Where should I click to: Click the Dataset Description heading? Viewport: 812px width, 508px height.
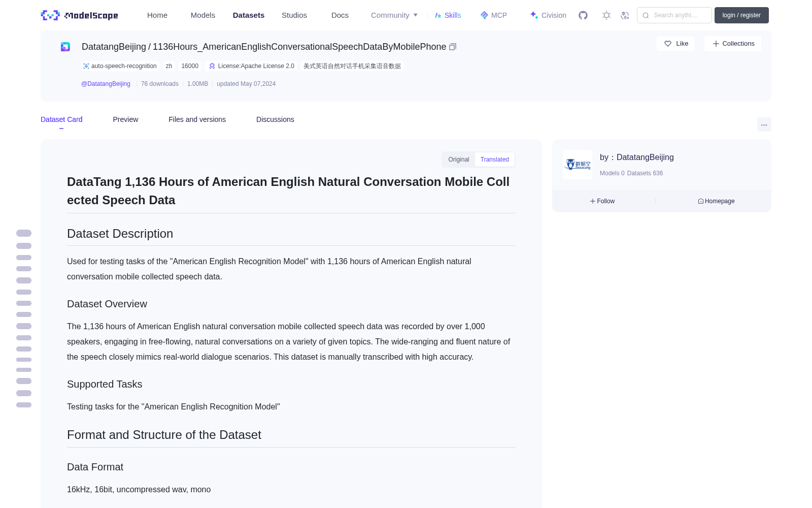click(x=120, y=234)
